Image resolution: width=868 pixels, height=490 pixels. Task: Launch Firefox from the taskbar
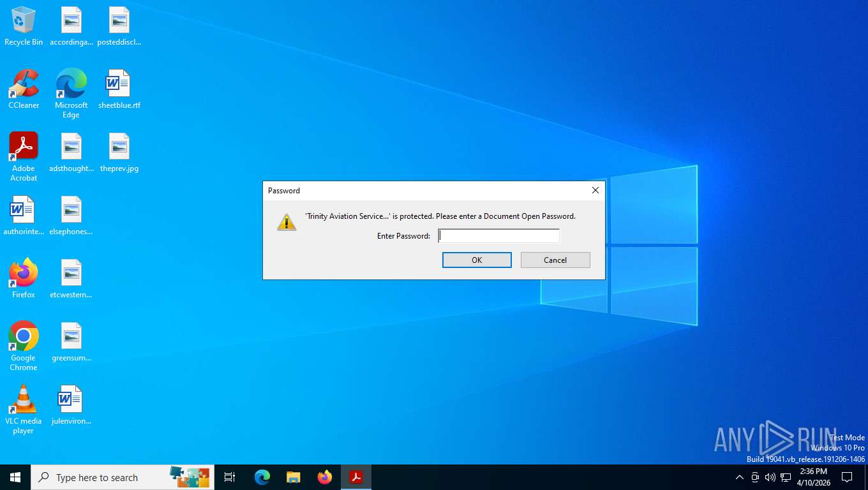(325, 477)
